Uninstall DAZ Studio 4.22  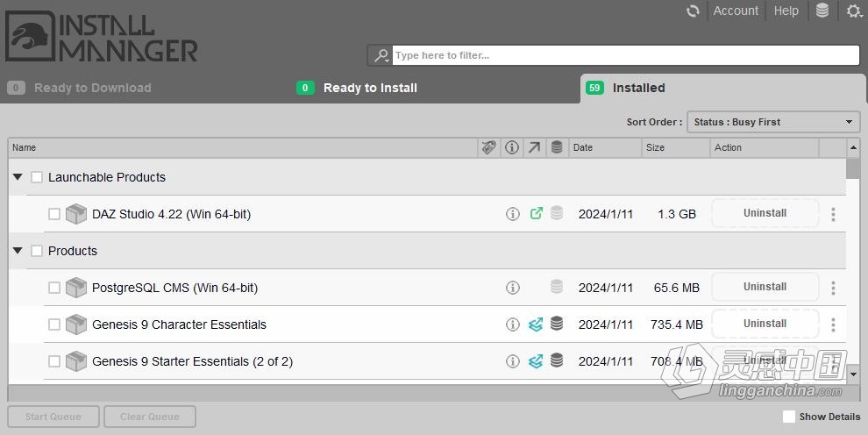[x=765, y=213]
